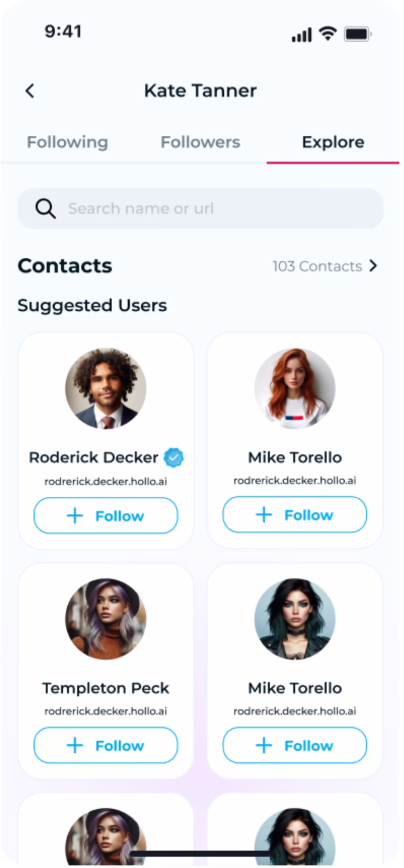
Task: Open Roderick Decker's profile photo
Action: click(x=105, y=388)
